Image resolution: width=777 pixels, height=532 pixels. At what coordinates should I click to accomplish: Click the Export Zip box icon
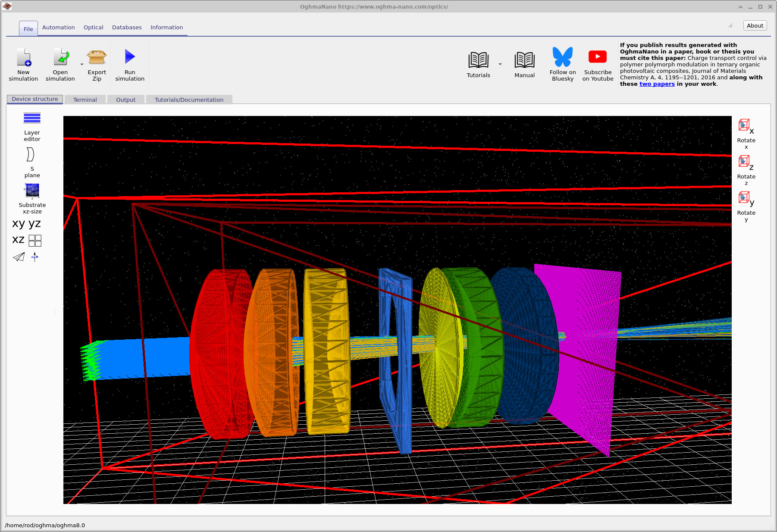tap(97, 58)
